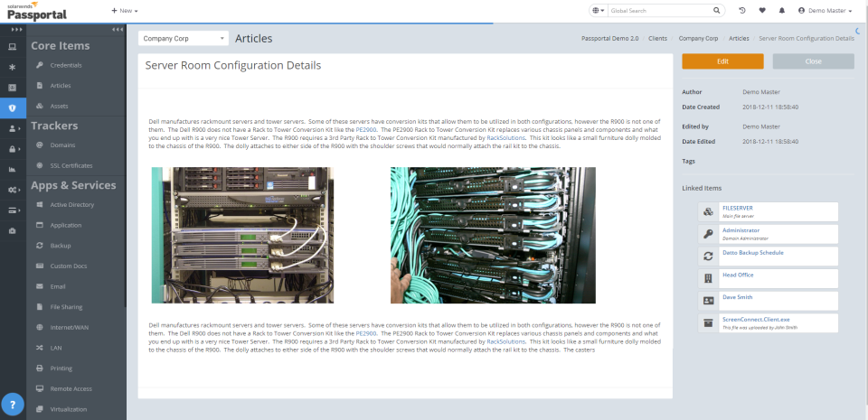Follow PE2900 link in the bottom paragraph
The height and width of the screenshot is (420, 868).
366,334
